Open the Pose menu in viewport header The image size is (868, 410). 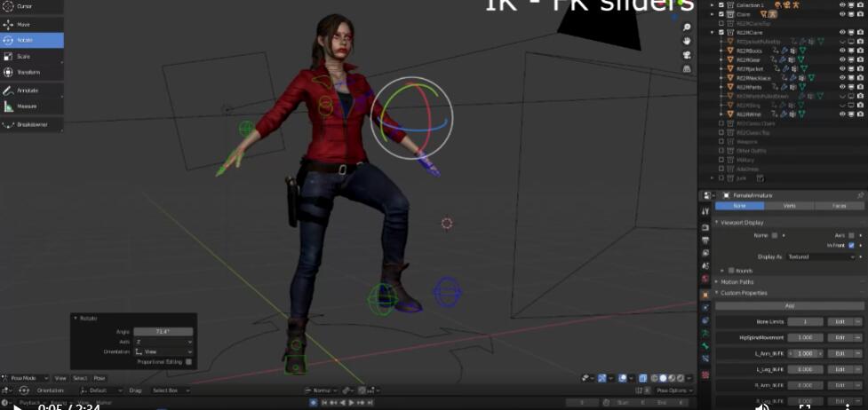click(x=100, y=378)
